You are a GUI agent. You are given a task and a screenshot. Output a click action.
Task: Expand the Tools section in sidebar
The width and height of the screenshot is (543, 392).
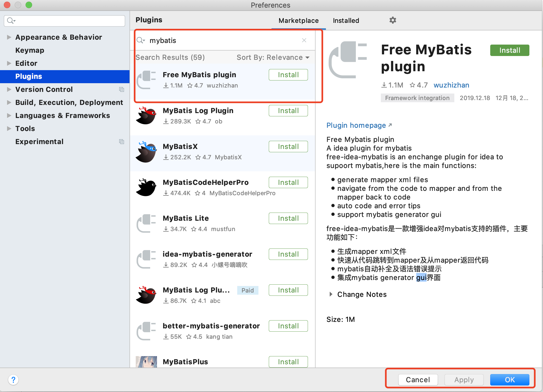tap(9, 128)
